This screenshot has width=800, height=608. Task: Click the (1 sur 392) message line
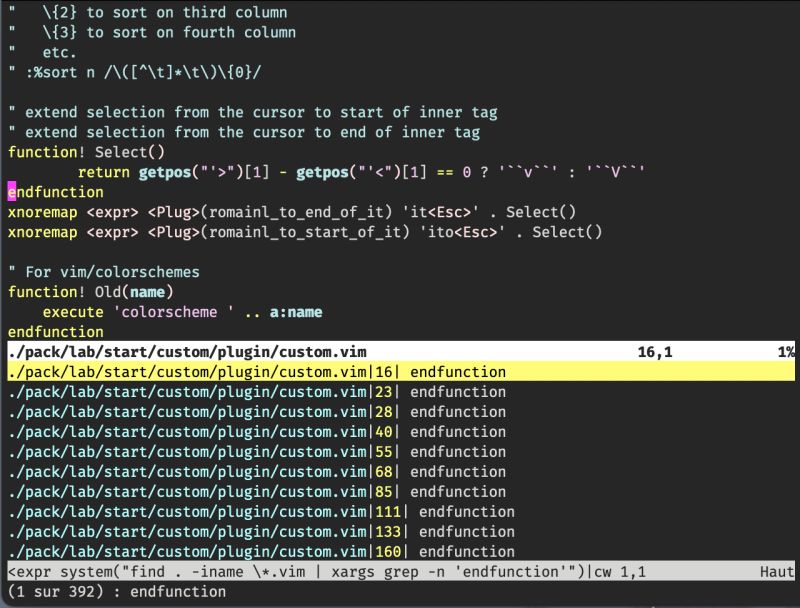(x=110, y=591)
